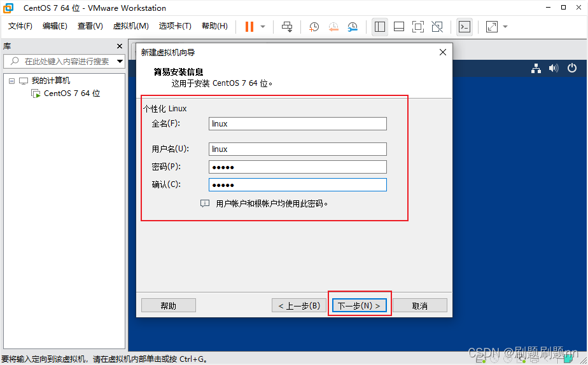Open the console view terminal icon
The height and width of the screenshot is (365, 588).
coord(465,27)
